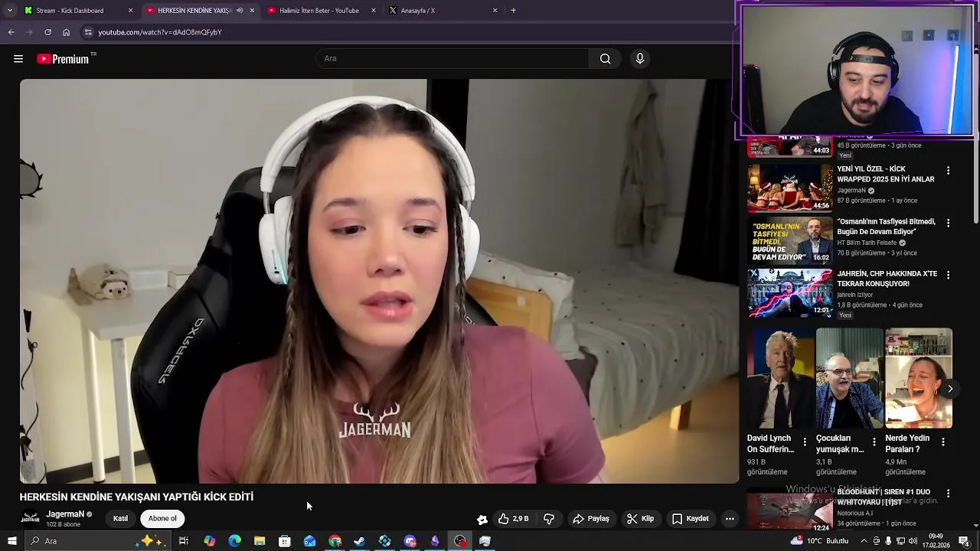
Task: Reload the current page
Action: [48, 32]
